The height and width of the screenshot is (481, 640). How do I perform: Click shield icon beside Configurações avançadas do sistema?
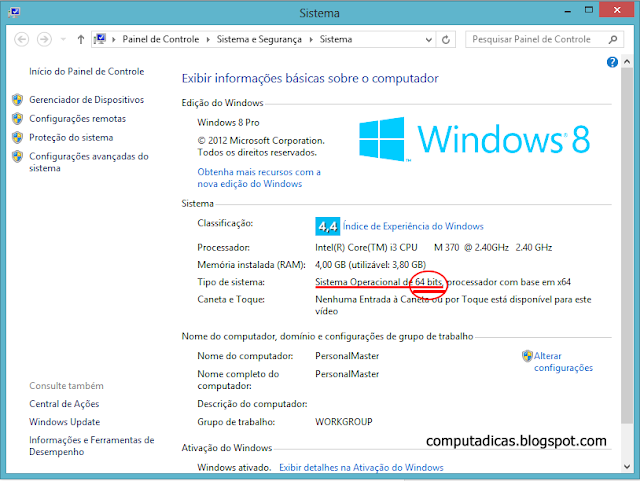click(x=17, y=156)
